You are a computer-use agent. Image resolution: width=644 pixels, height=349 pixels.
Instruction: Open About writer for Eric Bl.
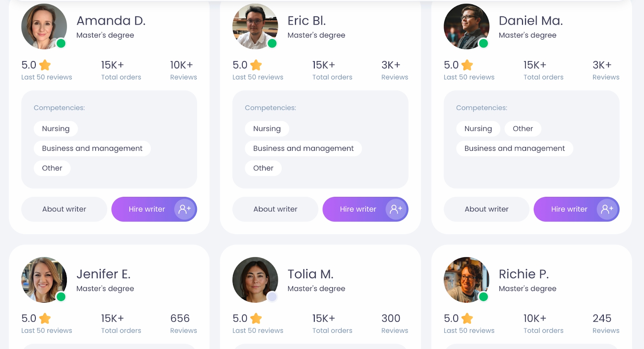(x=275, y=209)
